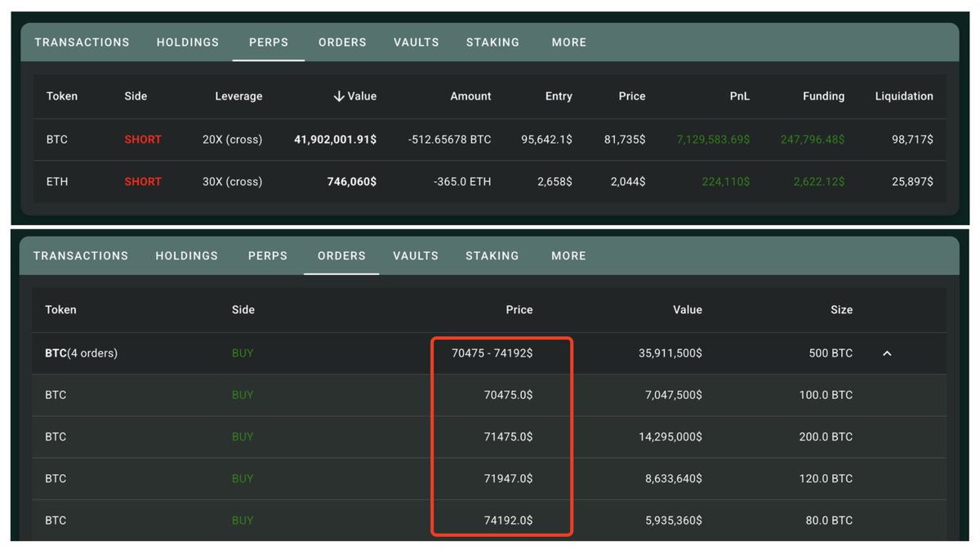Click the 25,897$ liquidation price
Image resolution: width=980 pixels, height=550 pixels.
(x=912, y=181)
